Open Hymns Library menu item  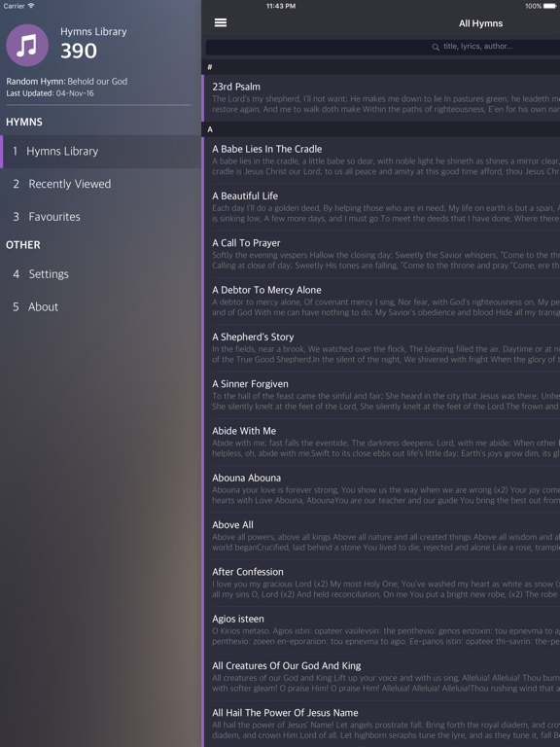tap(100, 152)
